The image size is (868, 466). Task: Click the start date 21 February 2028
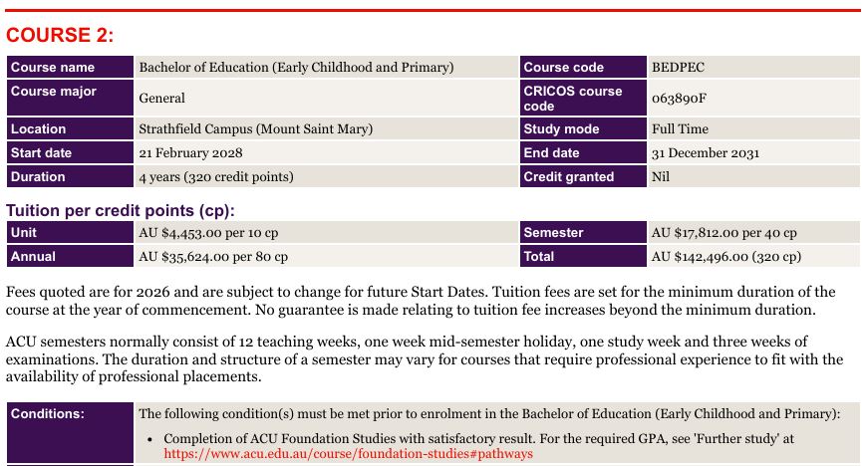[x=190, y=152]
